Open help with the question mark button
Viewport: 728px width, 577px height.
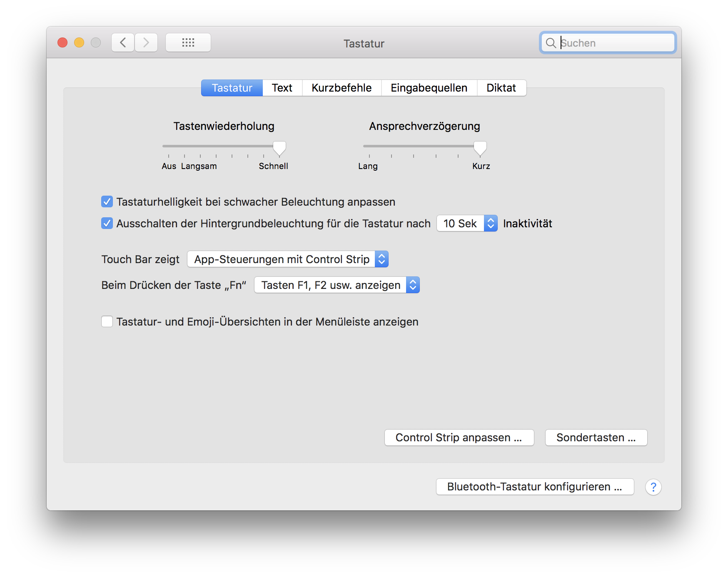pyautogui.click(x=653, y=487)
